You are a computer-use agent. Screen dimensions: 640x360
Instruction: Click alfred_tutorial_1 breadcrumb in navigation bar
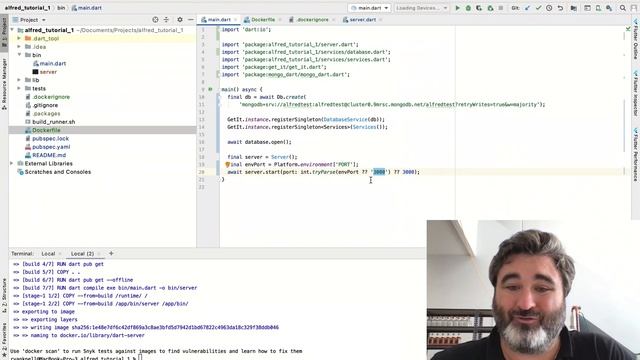(x=27, y=8)
